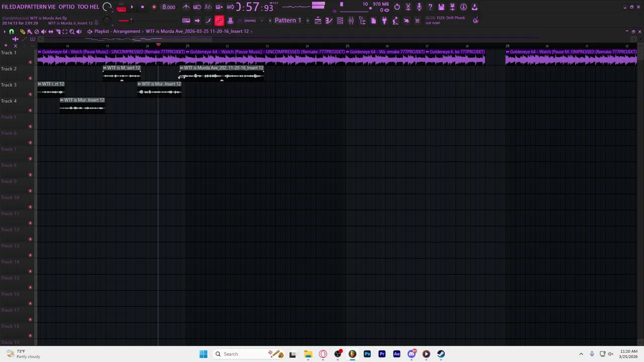Image resolution: width=644 pixels, height=362 pixels.
Task: Toggle the metronome icon
Action: point(187,7)
